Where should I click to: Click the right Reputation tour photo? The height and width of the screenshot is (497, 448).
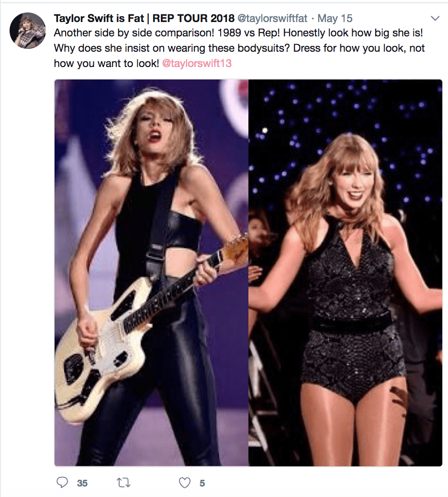[345, 273]
